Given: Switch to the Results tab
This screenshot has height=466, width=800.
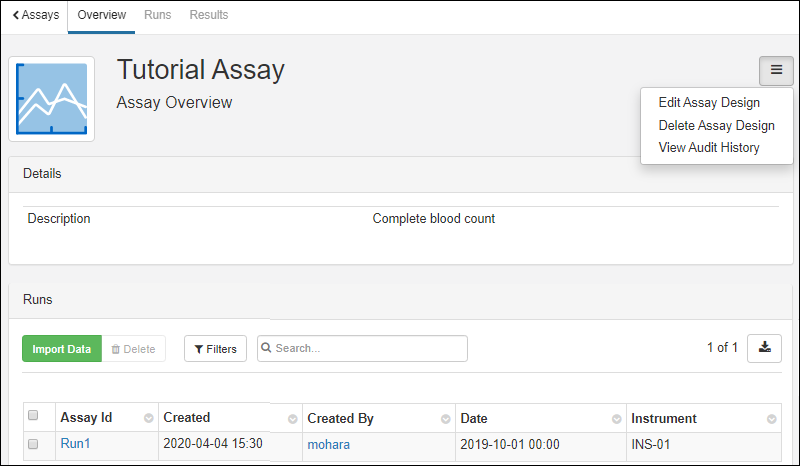Looking at the screenshot, I should click(208, 15).
